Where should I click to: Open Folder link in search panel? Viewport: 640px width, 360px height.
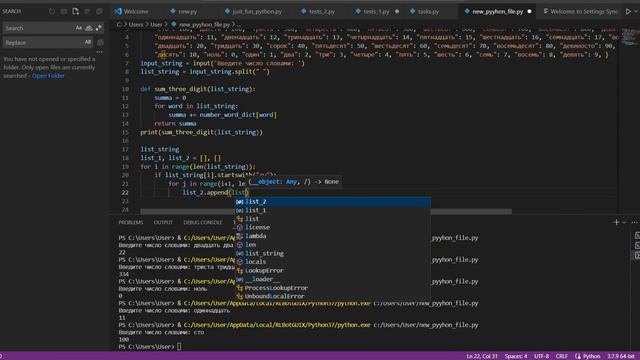point(48,76)
